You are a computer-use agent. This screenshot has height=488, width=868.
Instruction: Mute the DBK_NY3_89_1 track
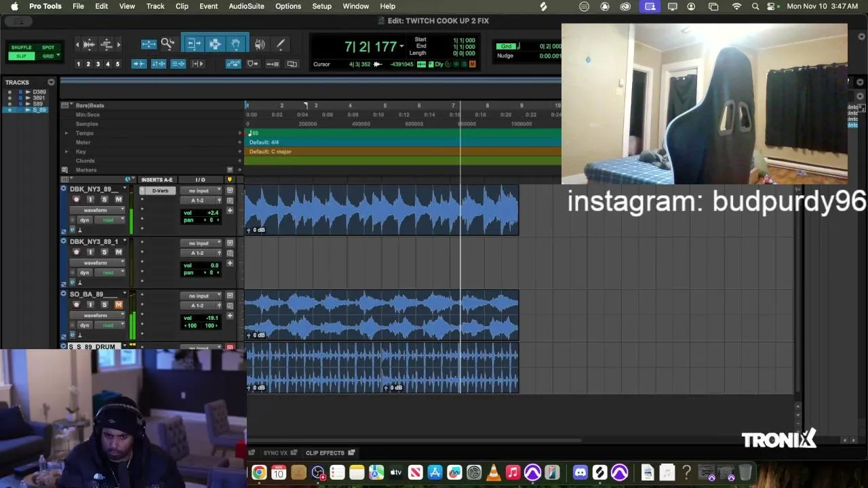pyautogui.click(x=118, y=252)
